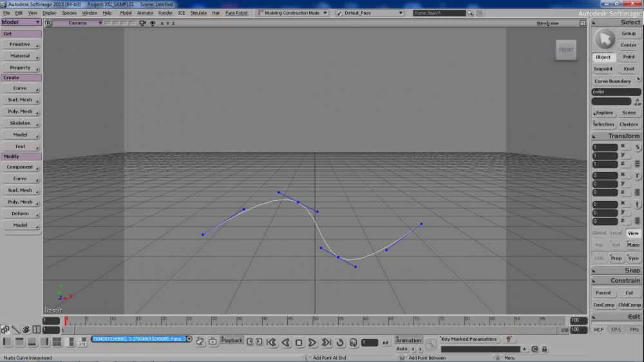Open the Wireframe display mode menu

[x=547, y=23]
